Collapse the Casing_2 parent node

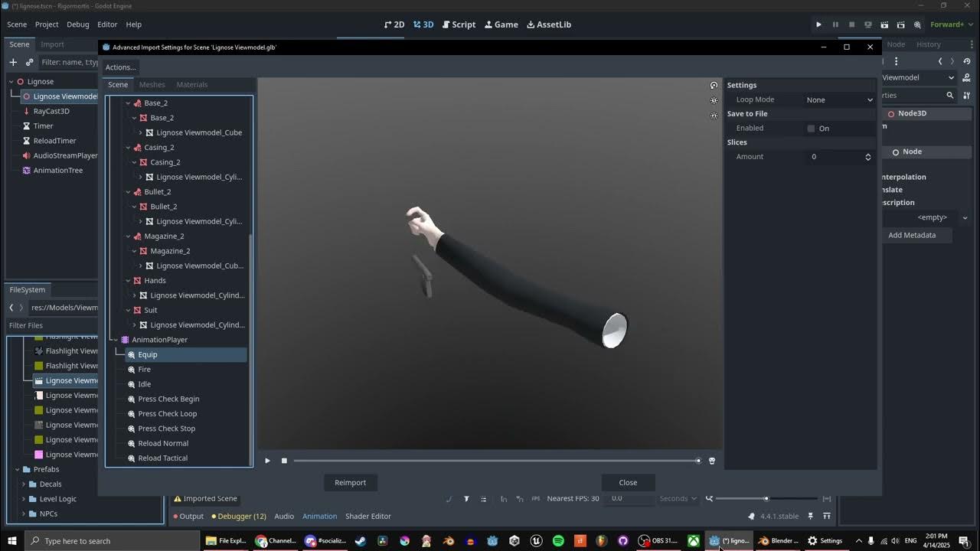click(128, 148)
